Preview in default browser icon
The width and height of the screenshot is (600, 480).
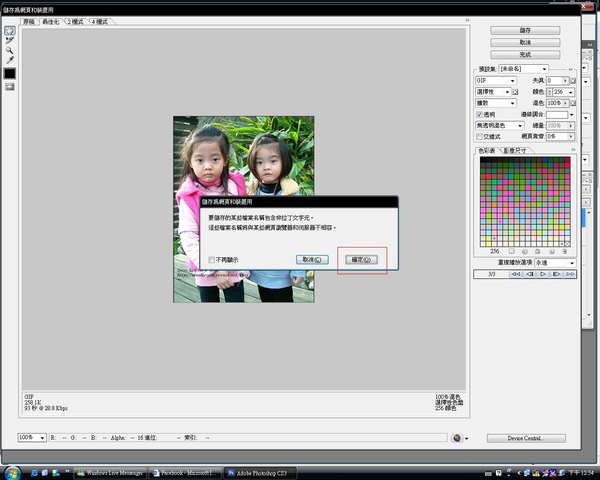(457, 438)
